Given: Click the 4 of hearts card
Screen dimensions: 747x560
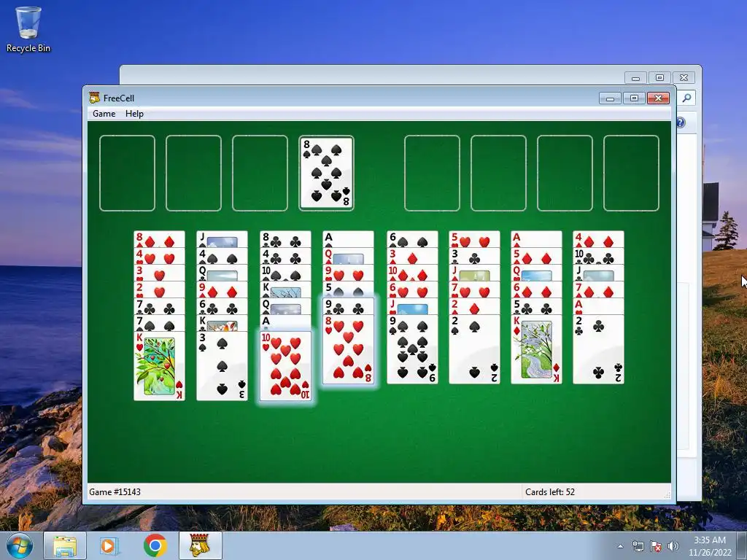Looking at the screenshot, I should (159, 256).
